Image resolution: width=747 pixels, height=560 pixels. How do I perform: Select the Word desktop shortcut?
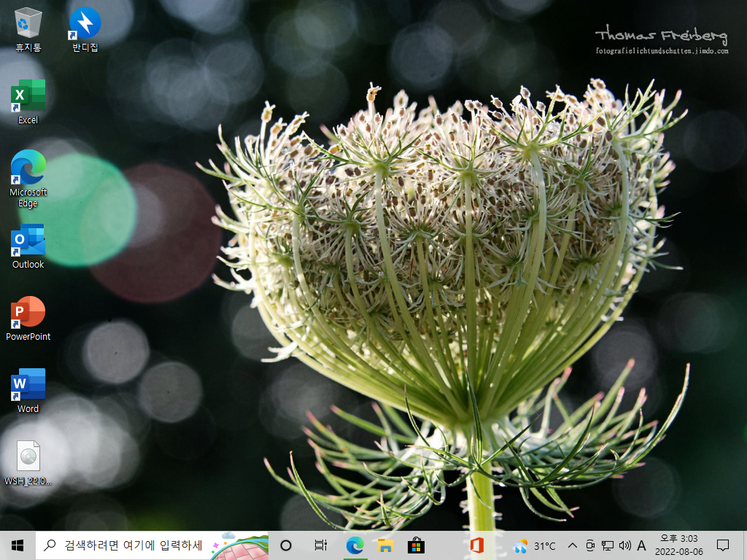[x=28, y=391]
